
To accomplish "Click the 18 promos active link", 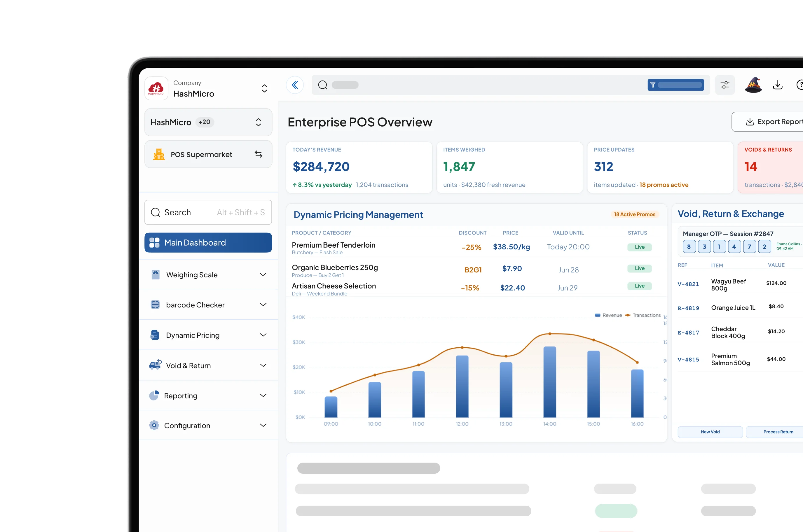I will tap(664, 185).
